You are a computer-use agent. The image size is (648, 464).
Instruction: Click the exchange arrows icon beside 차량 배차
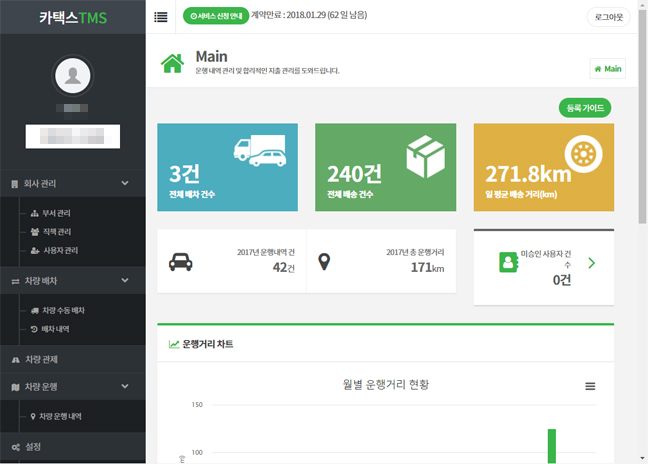tap(15, 281)
